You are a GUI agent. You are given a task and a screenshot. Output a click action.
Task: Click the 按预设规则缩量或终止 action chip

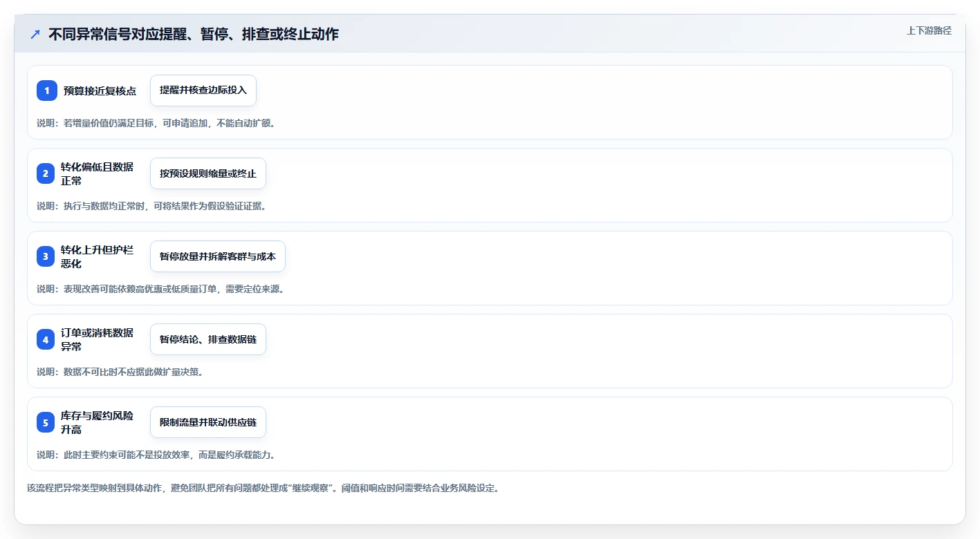tap(208, 173)
